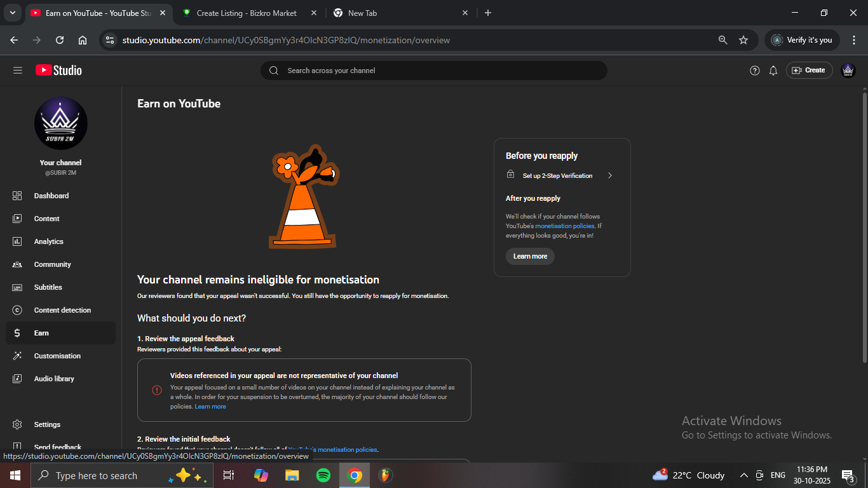Go to Analytics in the sidebar

point(48,241)
